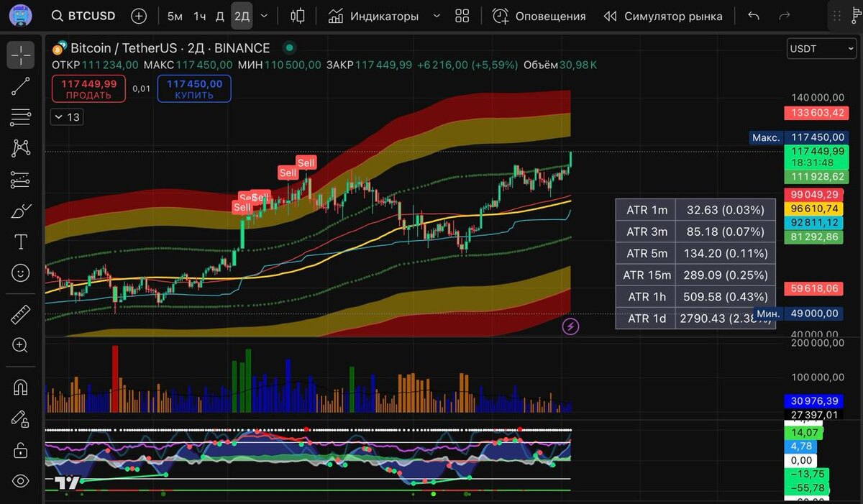Edit the 0,01 order quantity

pyautogui.click(x=142, y=88)
